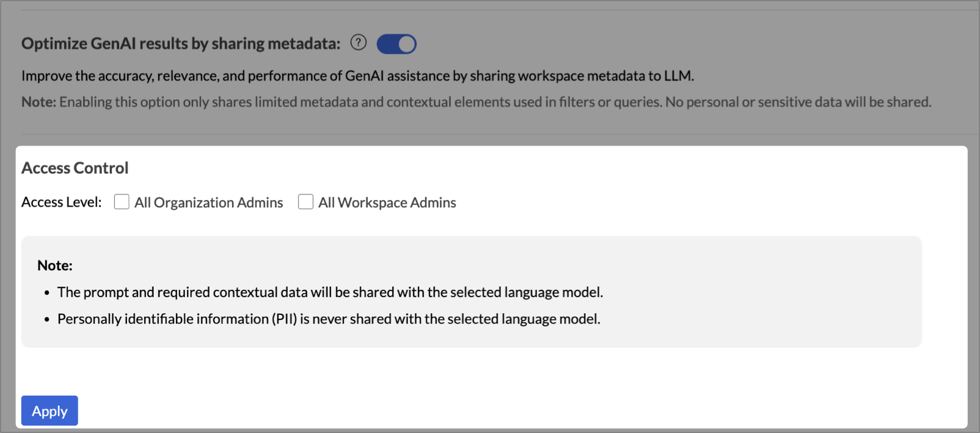Check the All Organization Admins checkbox
Viewport: 980px width, 433px height.
122,202
